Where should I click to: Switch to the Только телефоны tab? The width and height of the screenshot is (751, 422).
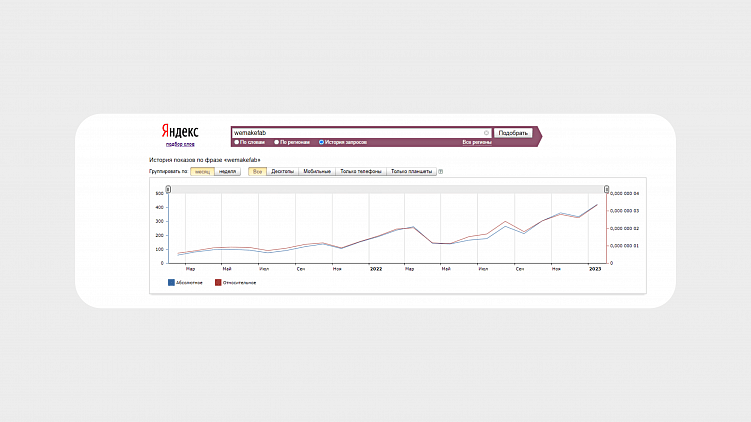click(361, 171)
